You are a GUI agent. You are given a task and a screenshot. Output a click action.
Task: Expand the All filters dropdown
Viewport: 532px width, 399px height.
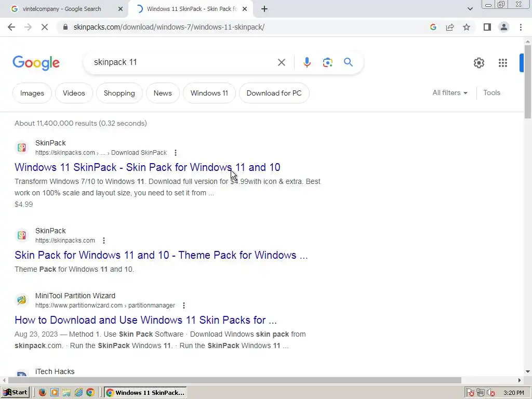(x=450, y=92)
